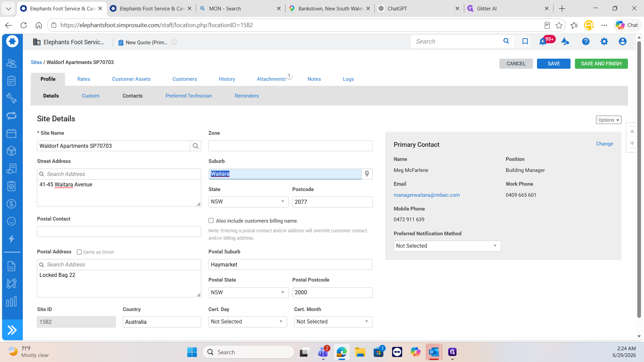The height and width of the screenshot is (362, 644).
Task: Open the document forms sidebar icon
Action: [11, 266]
